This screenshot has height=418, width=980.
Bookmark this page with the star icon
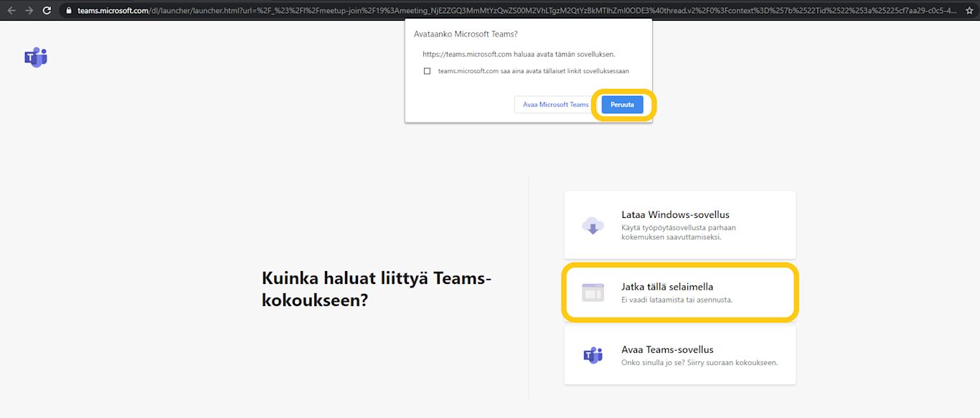click(970, 11)
